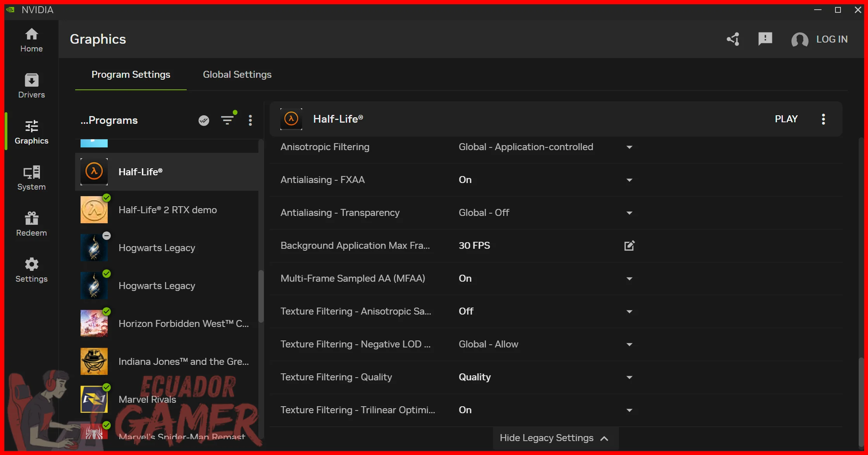The width and height of the screenshot is (868, 455).
Task: Open the Home section in sidebar
Action: click(31, 40)
